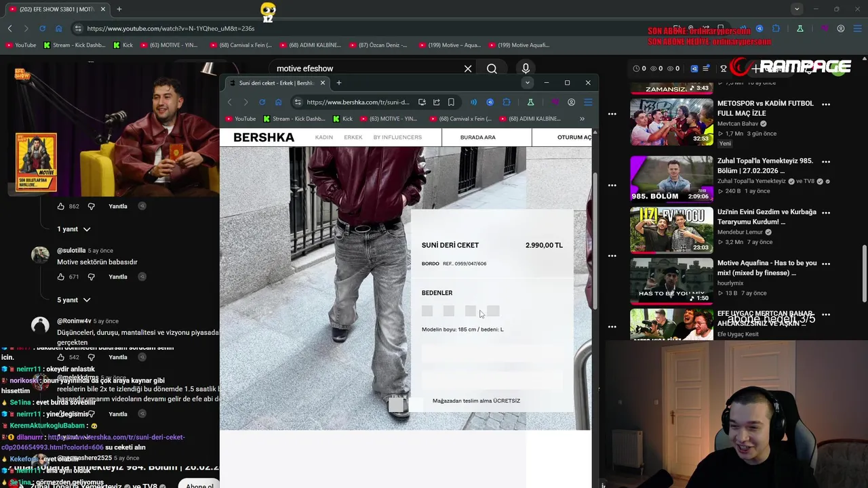Go back in the YouTube browser window
The image size is (868, 488).
pyautogui.click(x=9, y=28)
